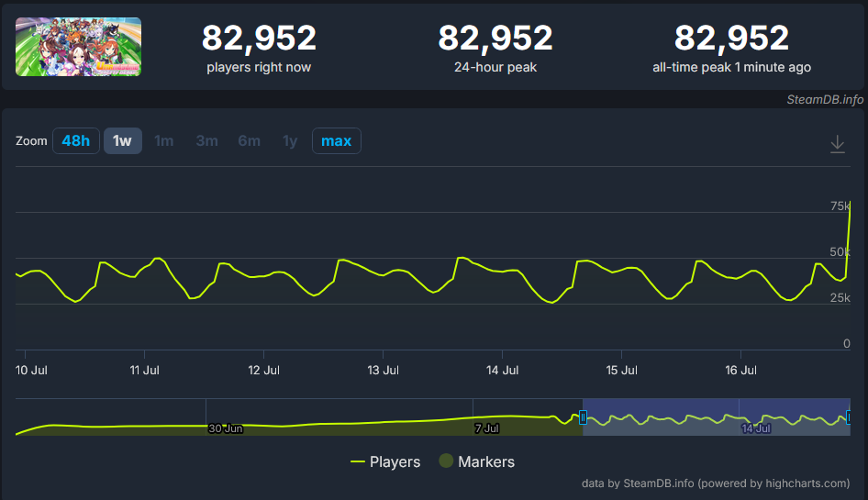Choose the 1y zoom option
868x500 pixels.
point(290,140)
